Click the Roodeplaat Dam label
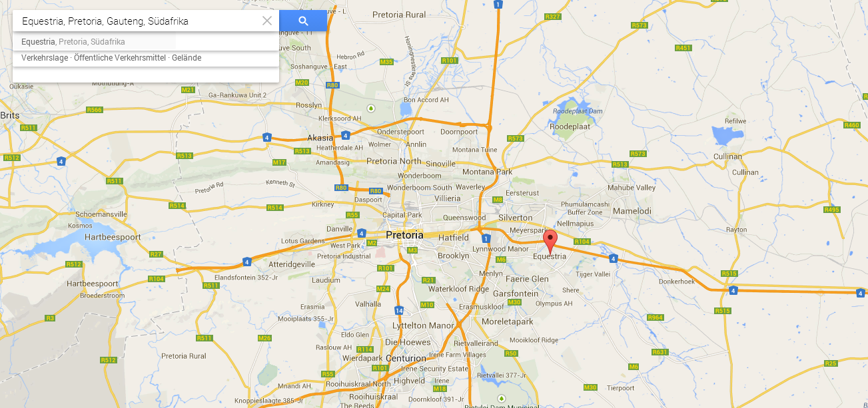This screenshot has width=868, height=408. [x=578, y=110]
